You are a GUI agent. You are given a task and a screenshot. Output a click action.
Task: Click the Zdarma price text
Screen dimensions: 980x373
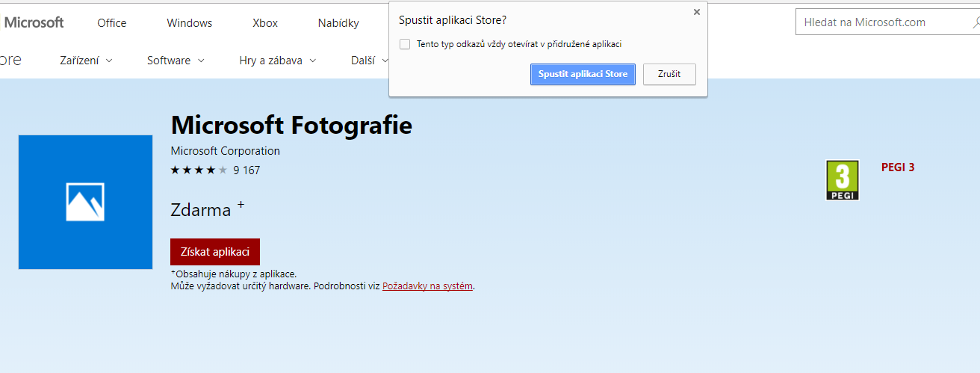[201, 210]
